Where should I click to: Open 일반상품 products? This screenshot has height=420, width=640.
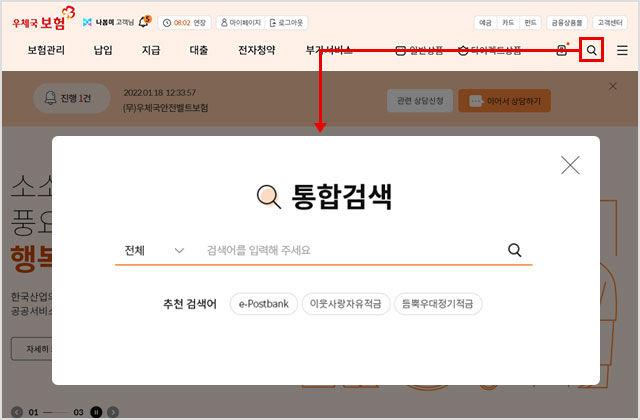tap(419, 51)
